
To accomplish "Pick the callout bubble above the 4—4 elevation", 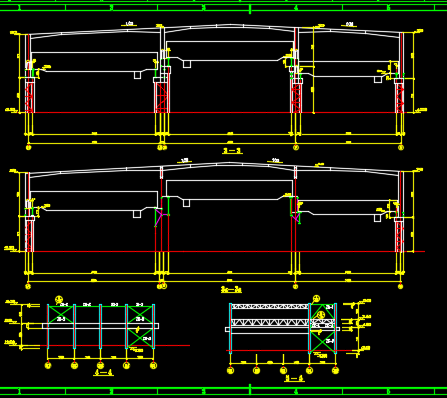I will [59, 299].
